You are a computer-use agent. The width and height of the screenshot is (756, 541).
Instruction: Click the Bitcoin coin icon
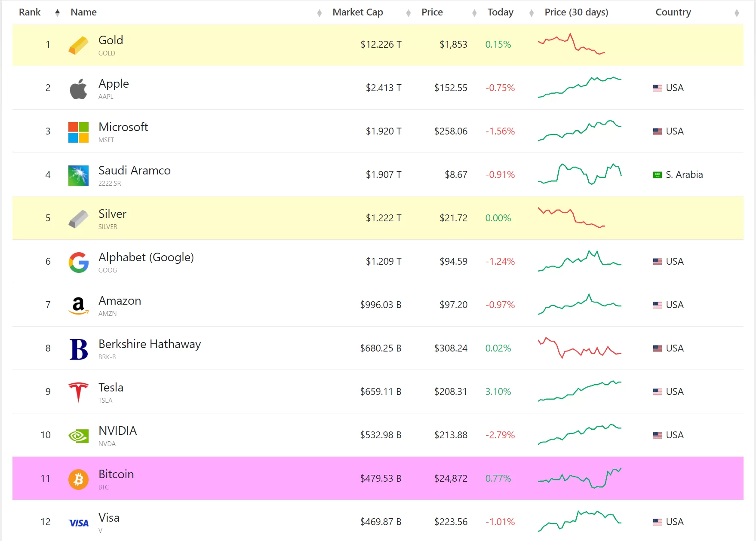(78, 479)
